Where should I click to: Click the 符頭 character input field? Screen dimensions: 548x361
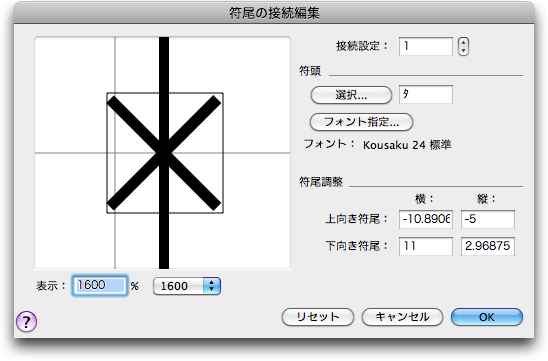(x=426, y=94)
